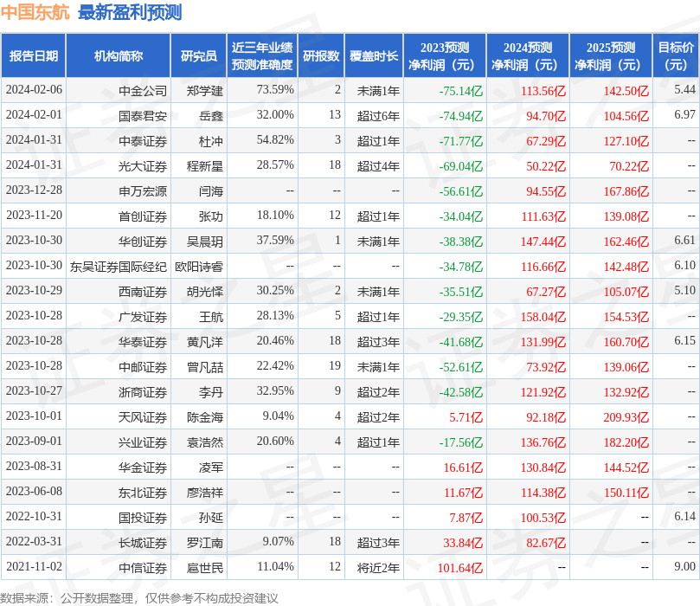Click researcher 岳鑫

click(x=211, y=116)
